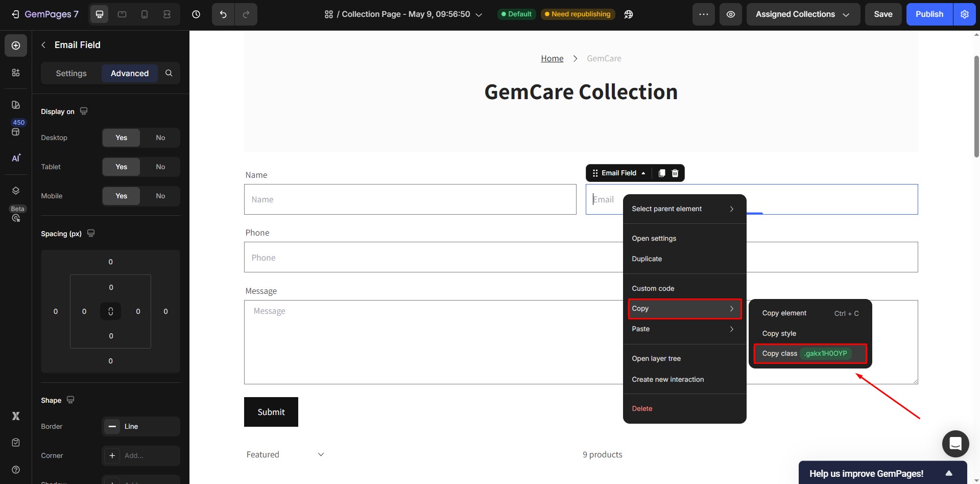
Task: Expand the Select parent element submenu
Action: (x=684, y=209)
